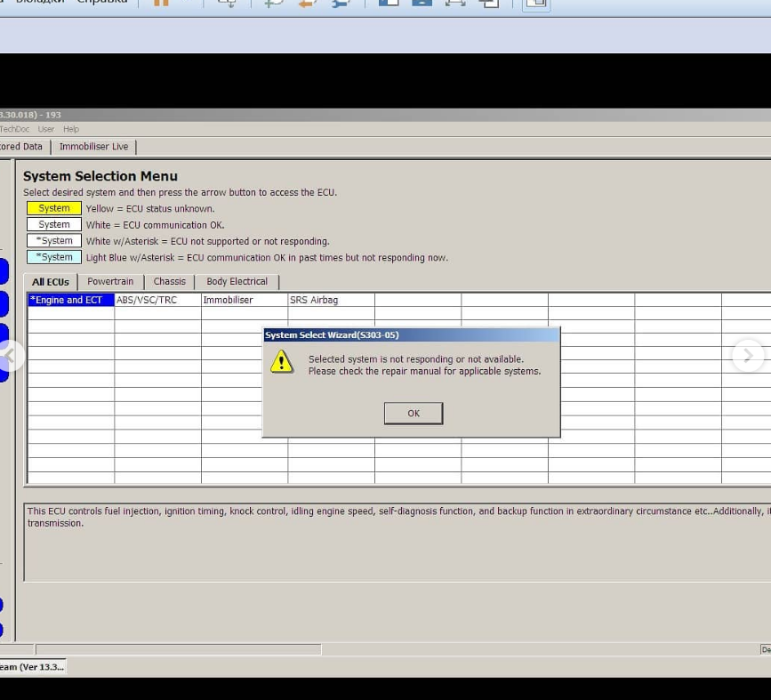Open the Powertrain tab
Screen dimensions: 771x700
110,281
